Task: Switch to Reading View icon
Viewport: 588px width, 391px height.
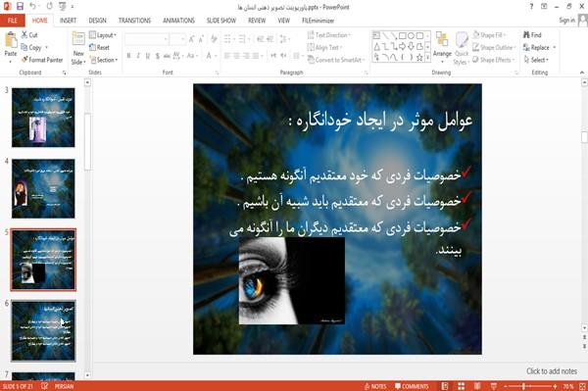Action: (x=477, y=386)
